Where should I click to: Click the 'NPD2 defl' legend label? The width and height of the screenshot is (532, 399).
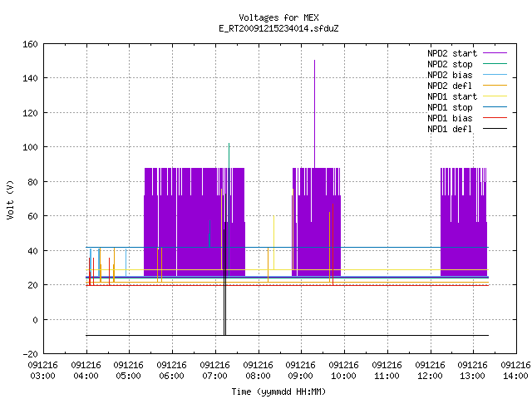tap(450, 86)
